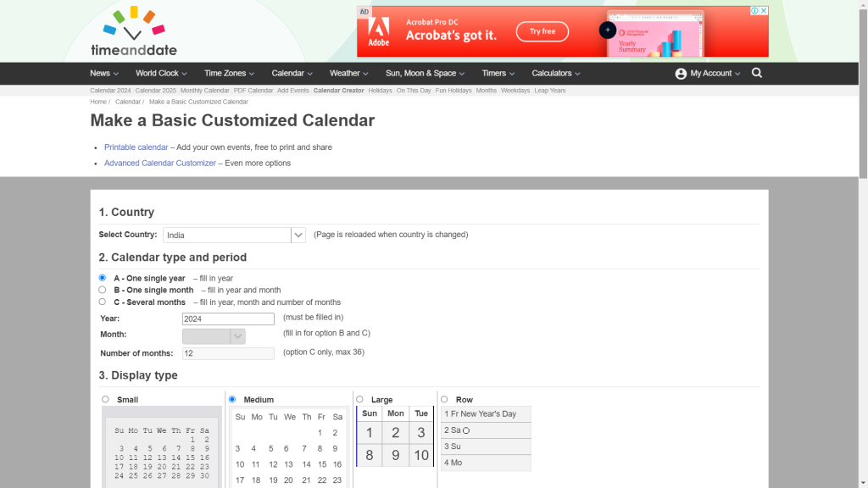Follow the Advanced Calendar Customizer link
This screenshot has width=868, height=488.
pyautogui.click(x=159, y=164)
